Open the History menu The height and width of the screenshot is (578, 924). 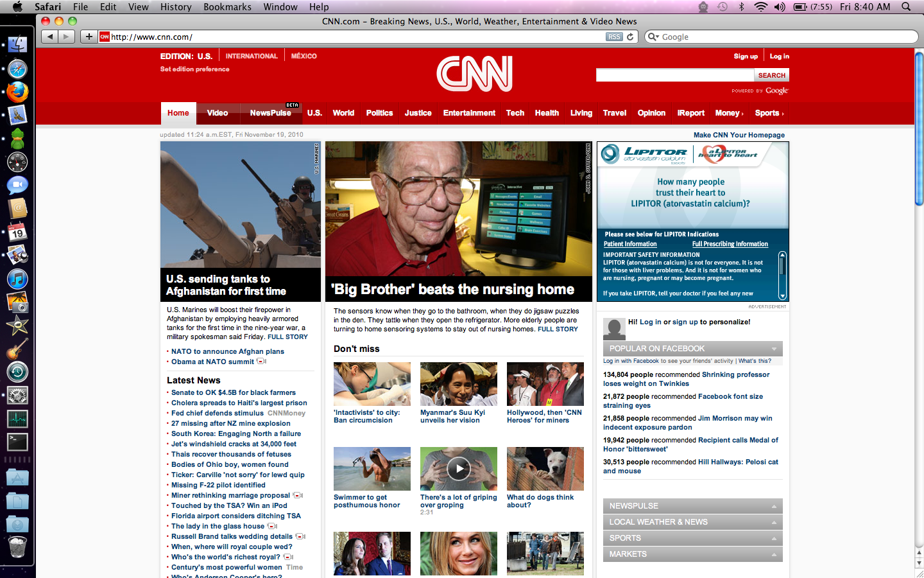(176, 6)
